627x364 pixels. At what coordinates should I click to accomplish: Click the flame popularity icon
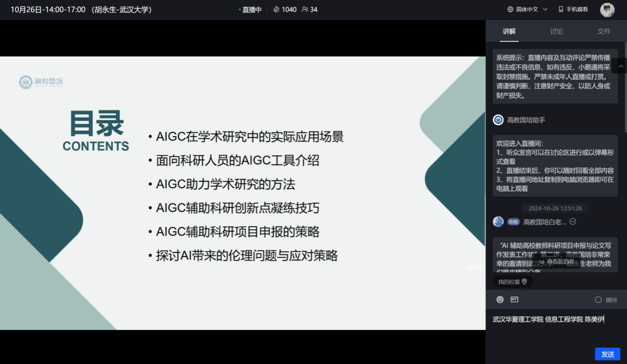[276, 9]
